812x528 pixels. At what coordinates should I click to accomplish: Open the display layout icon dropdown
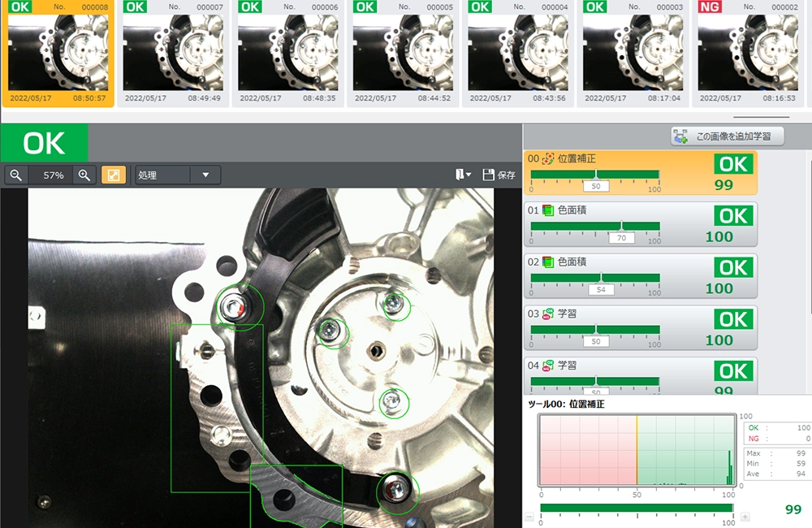pyautogui.click(x=463, y=175)
